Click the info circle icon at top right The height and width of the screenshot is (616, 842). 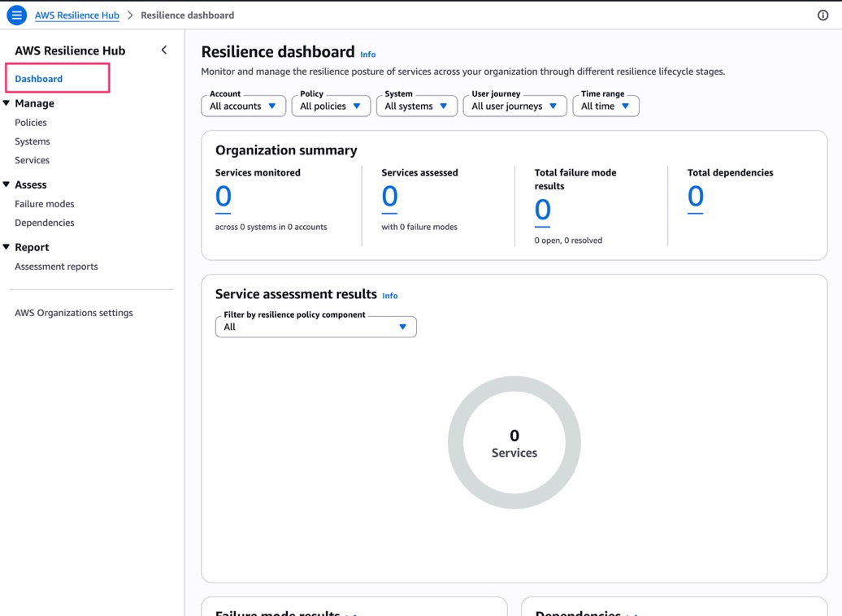822,15
